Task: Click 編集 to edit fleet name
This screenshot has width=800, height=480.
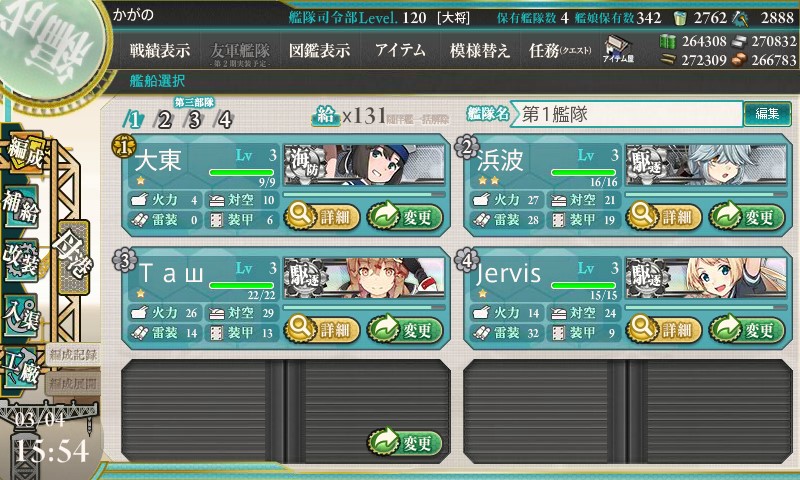Action: tap(767, 113)
